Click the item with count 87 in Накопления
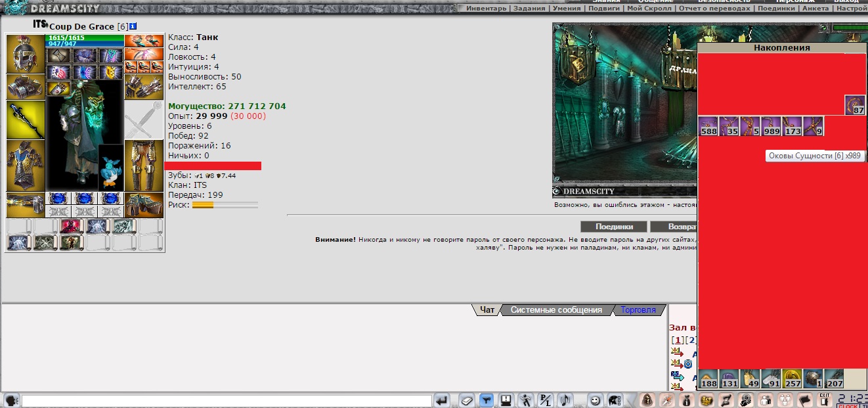The image size is (868, 408). pos(855,105)
